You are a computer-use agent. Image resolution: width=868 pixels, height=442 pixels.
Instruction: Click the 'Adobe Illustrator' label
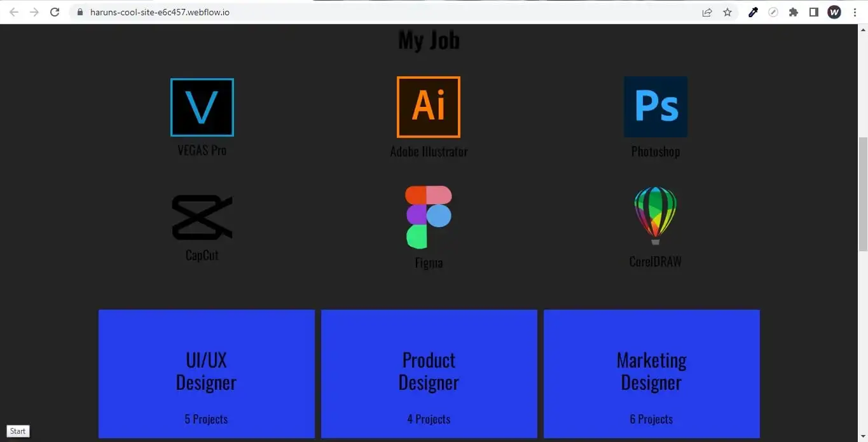pyautogui.click(x=429, y=152)
